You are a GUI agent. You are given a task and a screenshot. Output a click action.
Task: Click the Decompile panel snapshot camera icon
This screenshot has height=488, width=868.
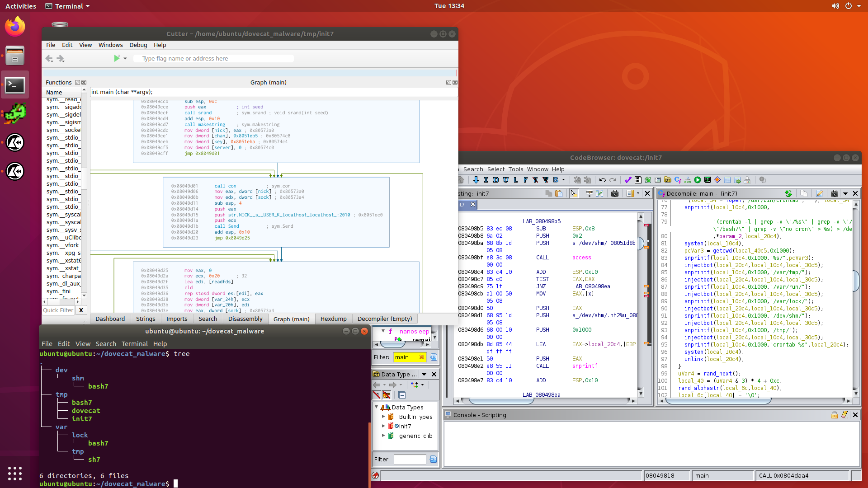pyautogui.click(x=835, y=193)
